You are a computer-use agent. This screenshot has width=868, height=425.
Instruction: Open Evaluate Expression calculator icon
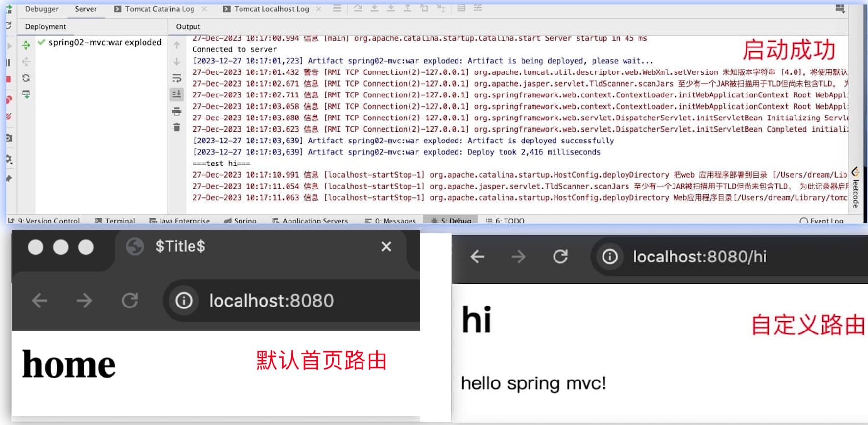461,8
